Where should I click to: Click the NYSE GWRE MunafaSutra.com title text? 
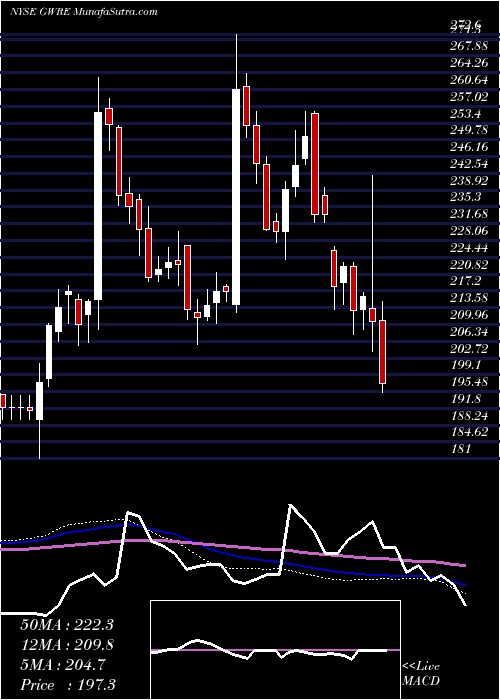point(83,12)
